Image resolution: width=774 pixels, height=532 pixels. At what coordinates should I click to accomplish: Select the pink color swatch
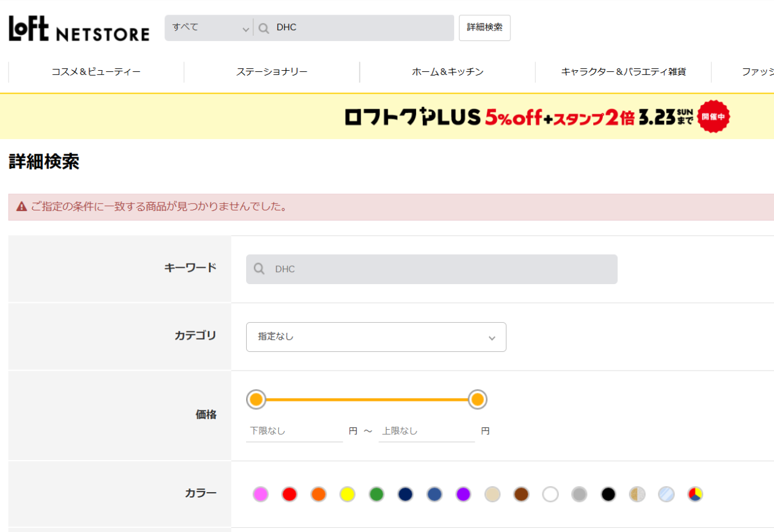(261, 495)
